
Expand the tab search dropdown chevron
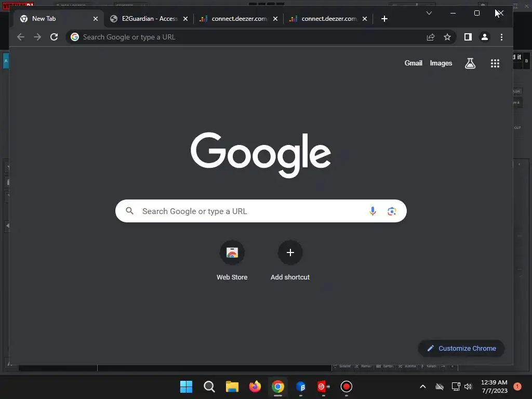point(429,13)
